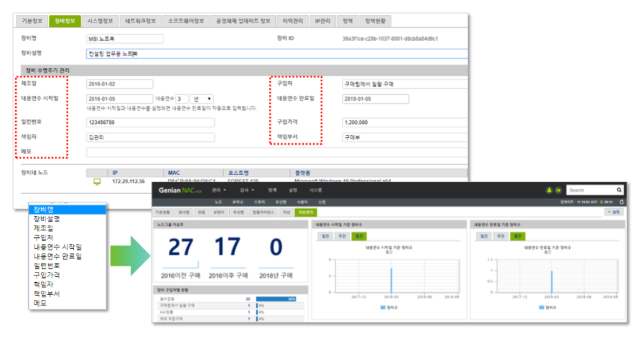Click the 일련번호 field showing 123456789
Screen dimensions: 644x338
[150, 122]
